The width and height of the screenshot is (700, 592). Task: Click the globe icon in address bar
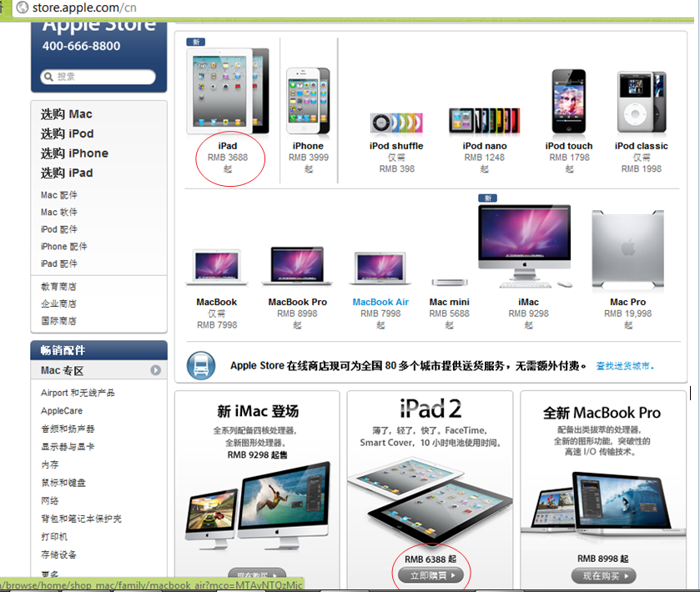tap(22, 8)
